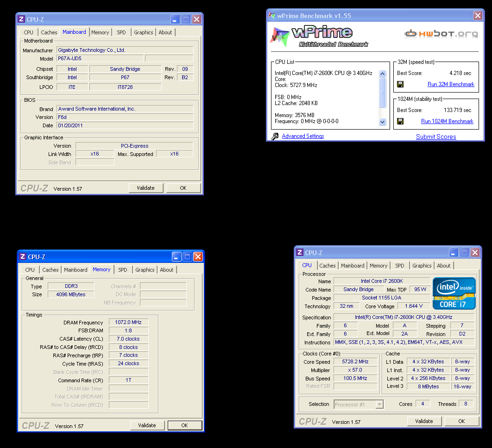Click the 4.218 sec best score
This screenshot has width=492, height=448.
(x=460, y=74)
